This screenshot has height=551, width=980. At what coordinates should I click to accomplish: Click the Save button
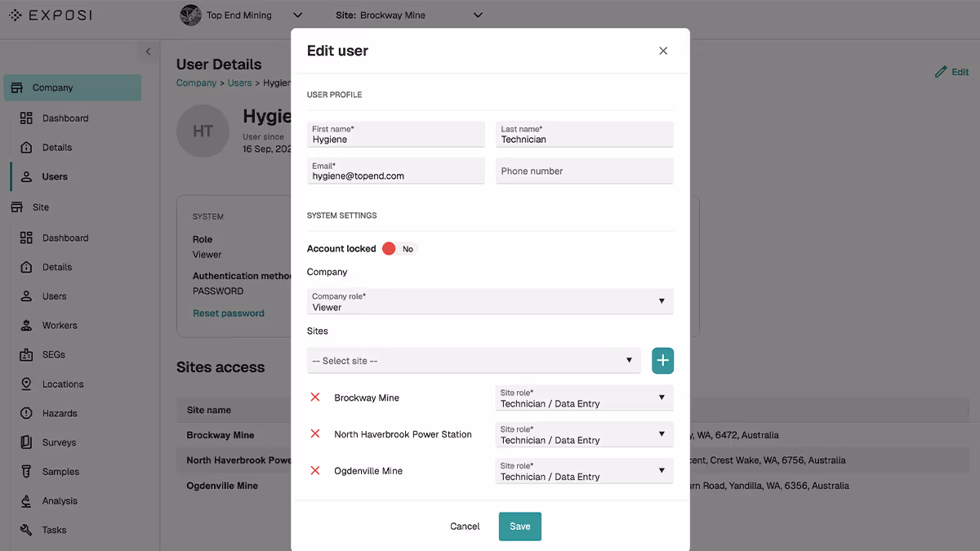point(520,526)
